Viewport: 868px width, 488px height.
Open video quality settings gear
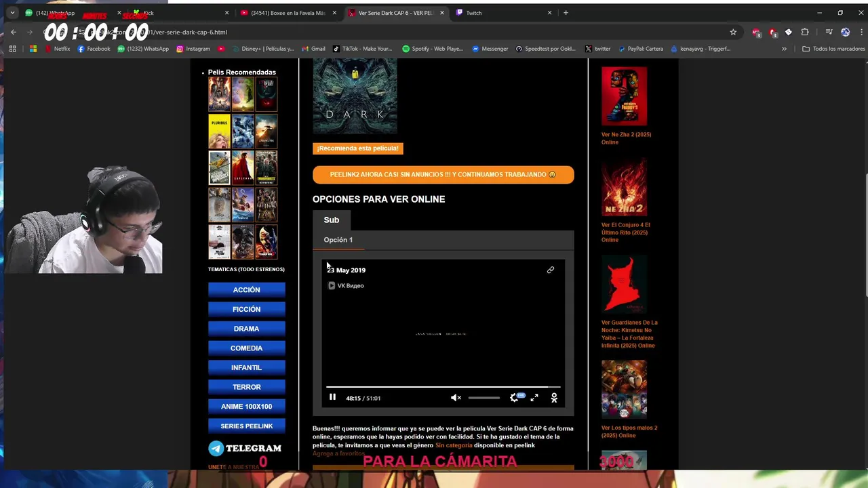[x=514, y=398]
